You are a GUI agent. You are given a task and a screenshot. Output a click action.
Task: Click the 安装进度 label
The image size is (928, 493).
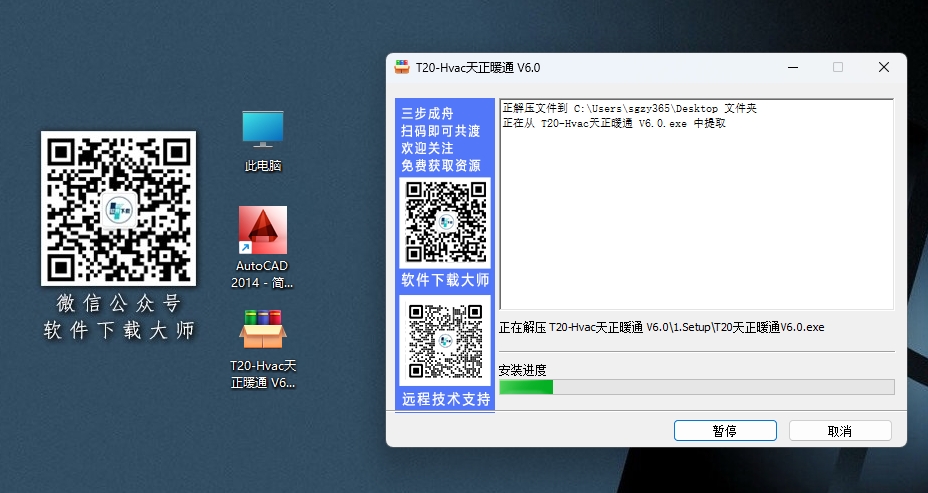(x=523, y=370)
